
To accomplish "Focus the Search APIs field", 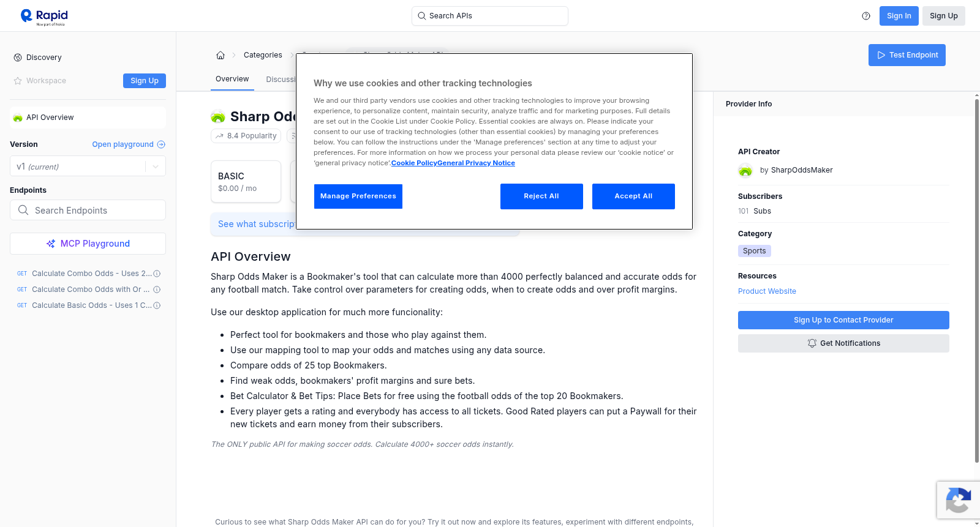I will [490, 16].
